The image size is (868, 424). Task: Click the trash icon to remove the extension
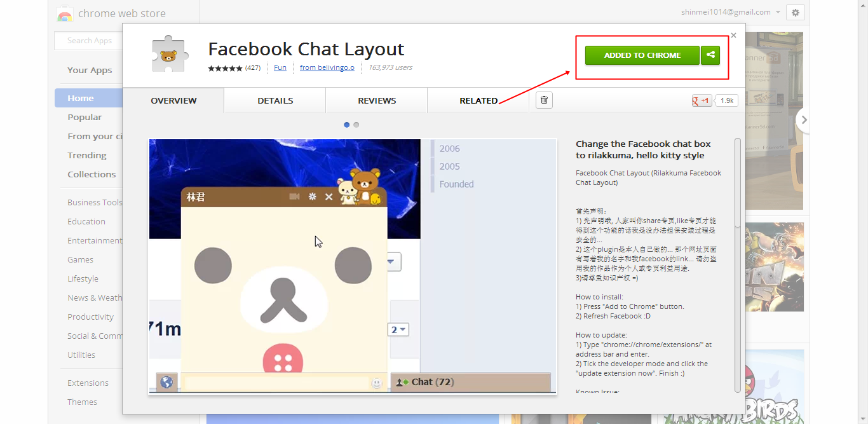pos(543,100)
